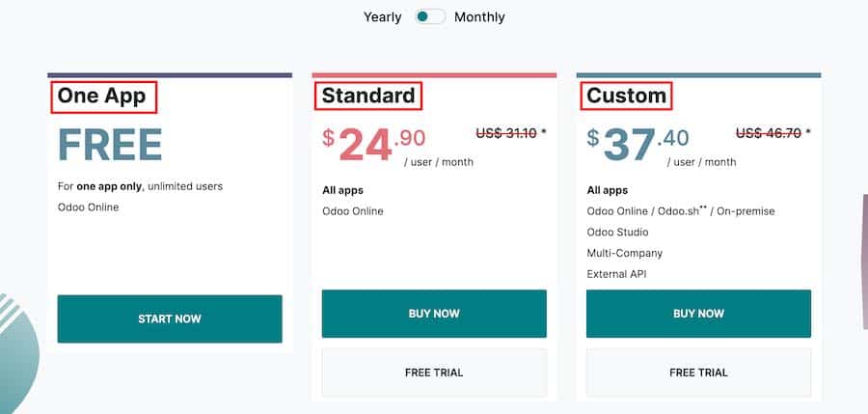Click the struck-through US$ 31.10 price
Viewport: 868px width, 414px height.
point(506,133)
